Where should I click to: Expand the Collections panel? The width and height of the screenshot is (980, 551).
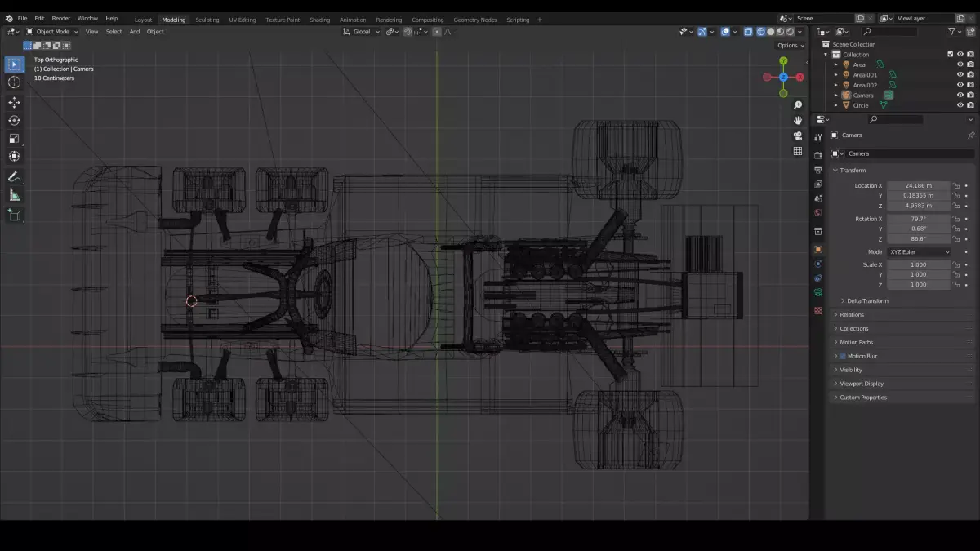[853, 328]
